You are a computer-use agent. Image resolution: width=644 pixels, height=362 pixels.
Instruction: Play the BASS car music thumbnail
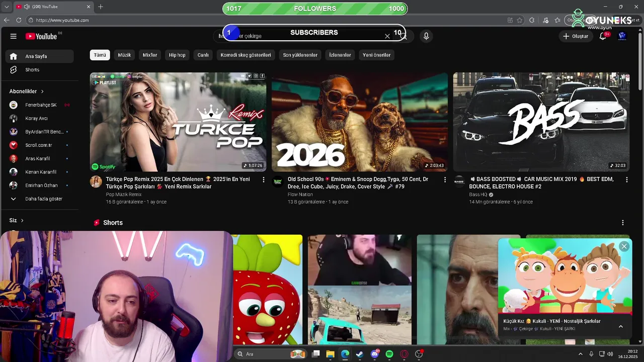pyautogui.click(x=541, y=122)
